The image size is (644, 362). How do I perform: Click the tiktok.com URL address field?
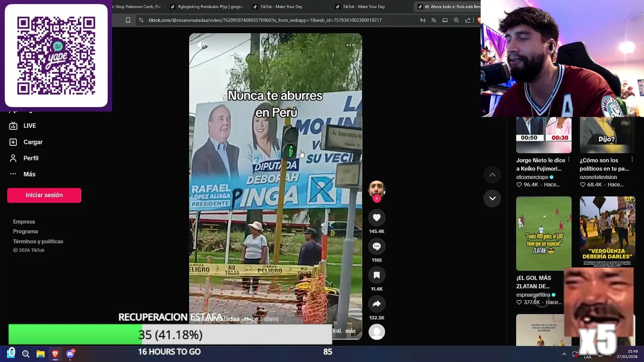(x=265, y=20)
